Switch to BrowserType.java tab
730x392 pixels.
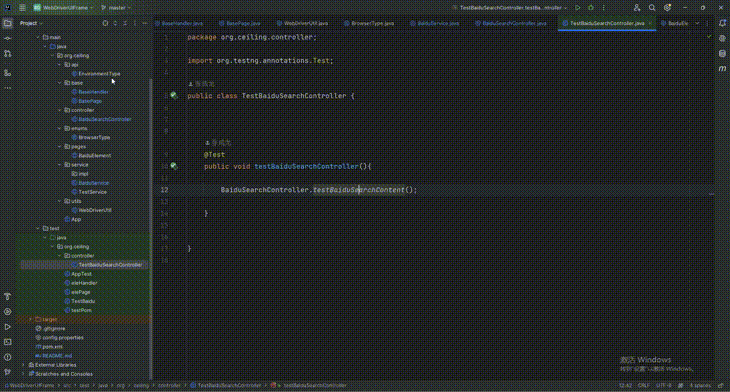click(x=369, y=23)
